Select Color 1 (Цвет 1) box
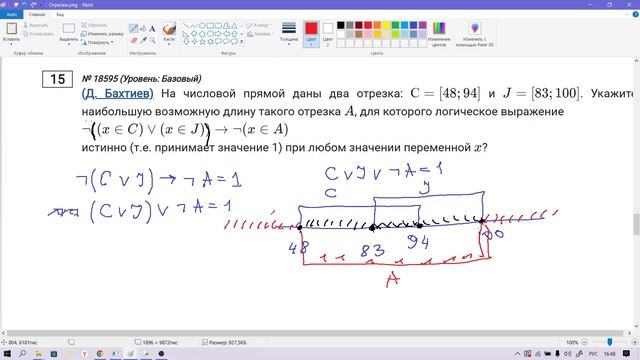 tap(311, 34)
